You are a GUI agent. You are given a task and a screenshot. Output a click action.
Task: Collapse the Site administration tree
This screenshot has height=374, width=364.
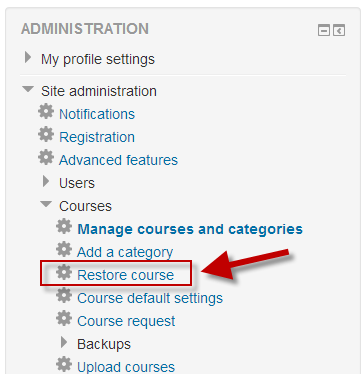point(28,89)
